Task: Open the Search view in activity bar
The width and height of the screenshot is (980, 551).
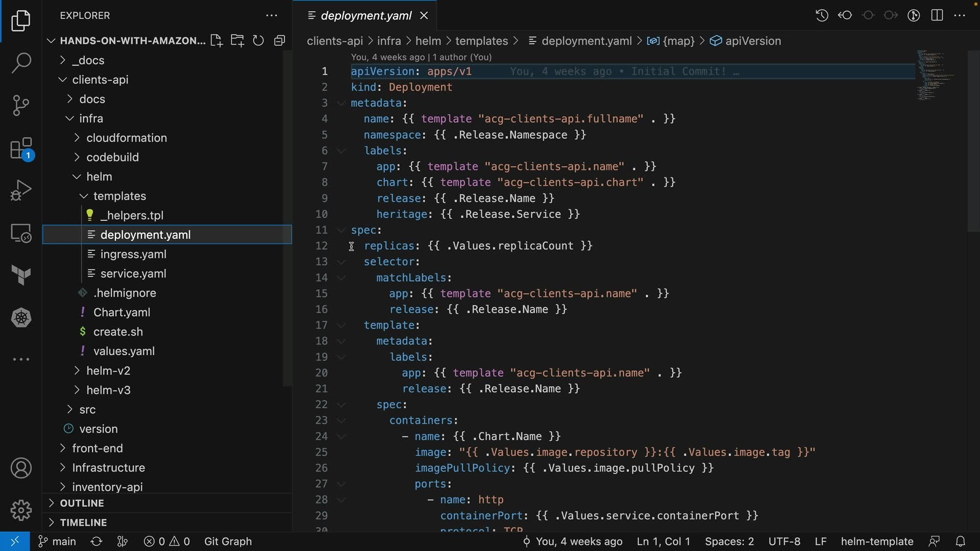Action: coord(21,63)
